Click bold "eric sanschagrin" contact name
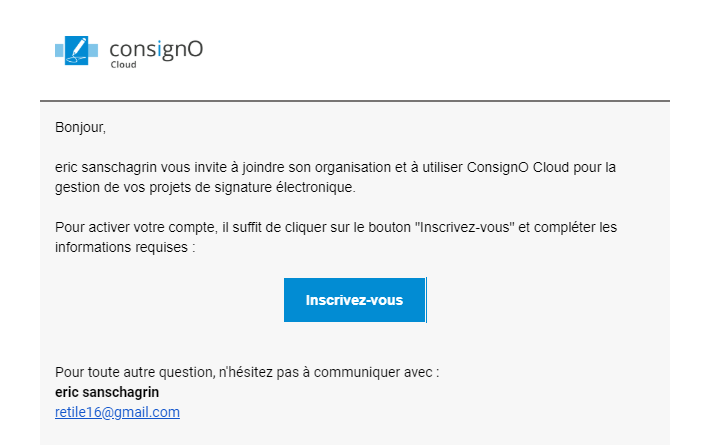 107,392
